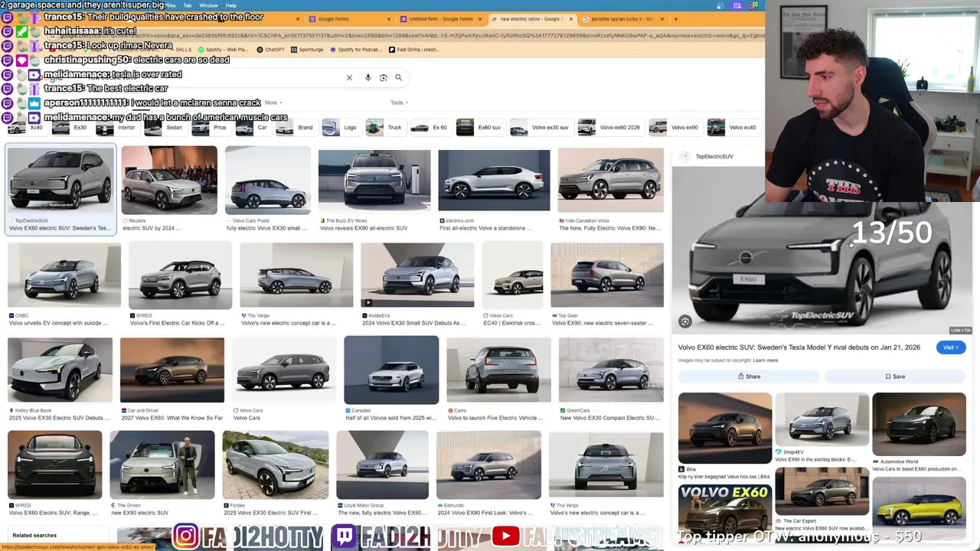Viewport: 980px width, 551px height.
Task: Select the Volvo ec40 filter chip
Action: coord(733,128)
